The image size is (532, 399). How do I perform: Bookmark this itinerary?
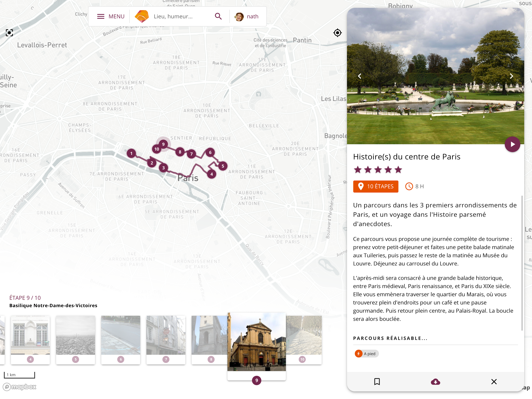pyautogui.click(x=377, y=381)
